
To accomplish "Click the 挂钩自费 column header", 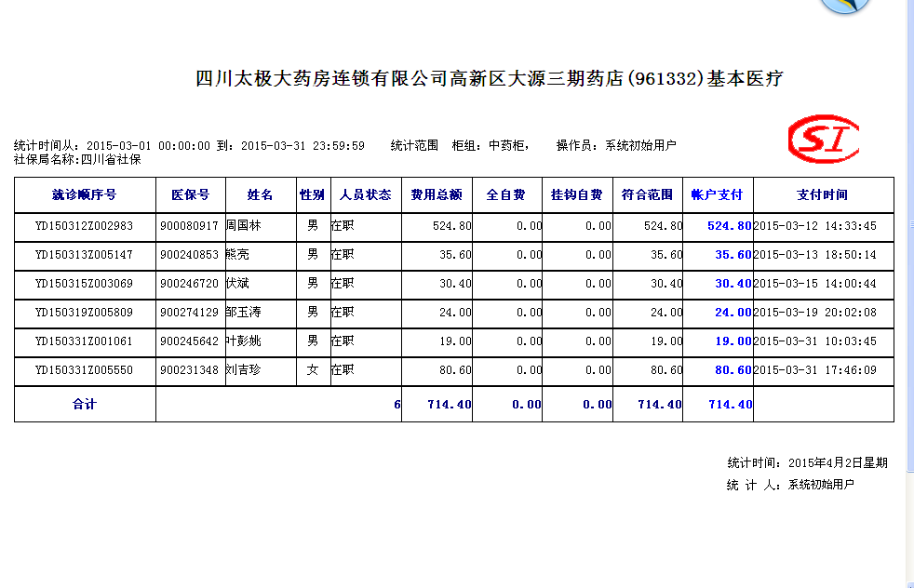I will click(x=576, y=194).
